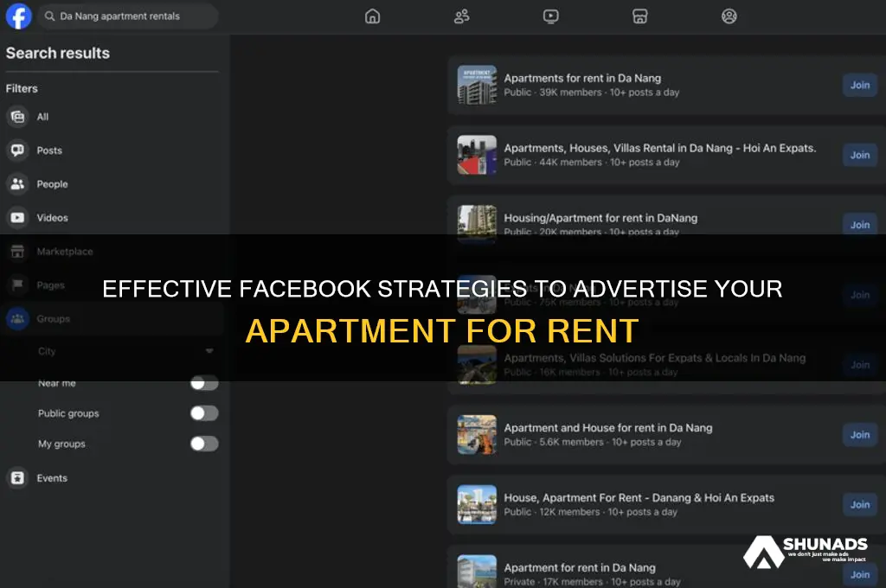Open Apartment and House for rent title

(608, 428)
